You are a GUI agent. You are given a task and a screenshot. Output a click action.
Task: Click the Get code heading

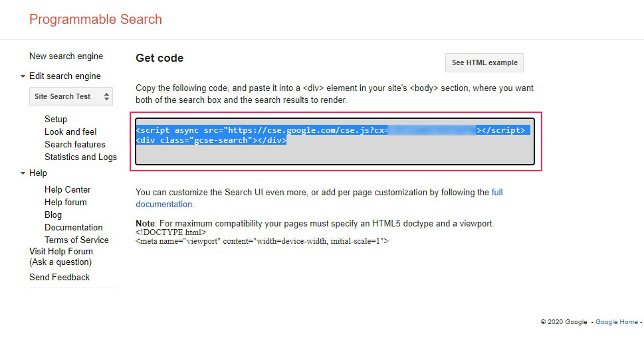coord(160,58)
